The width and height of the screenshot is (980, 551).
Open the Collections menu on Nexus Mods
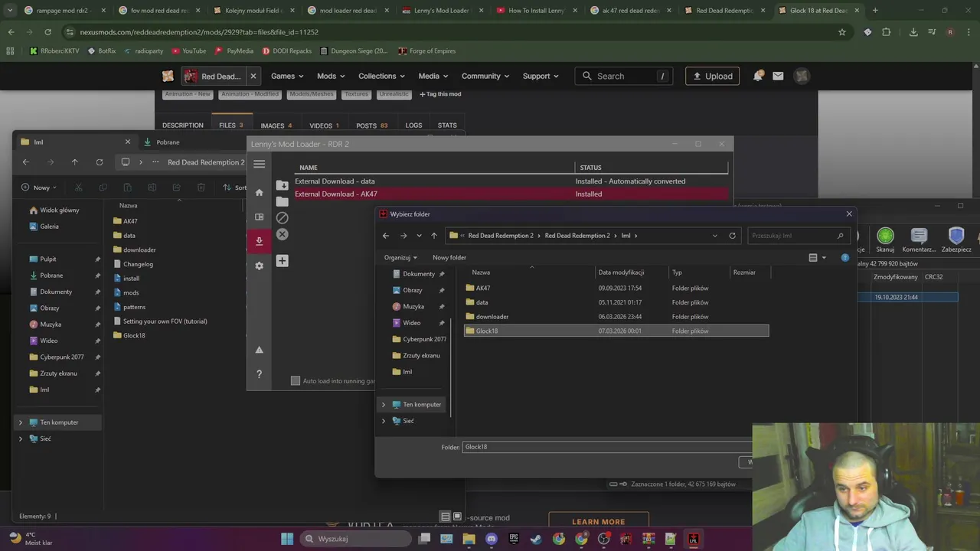click(x=383, y=76)
